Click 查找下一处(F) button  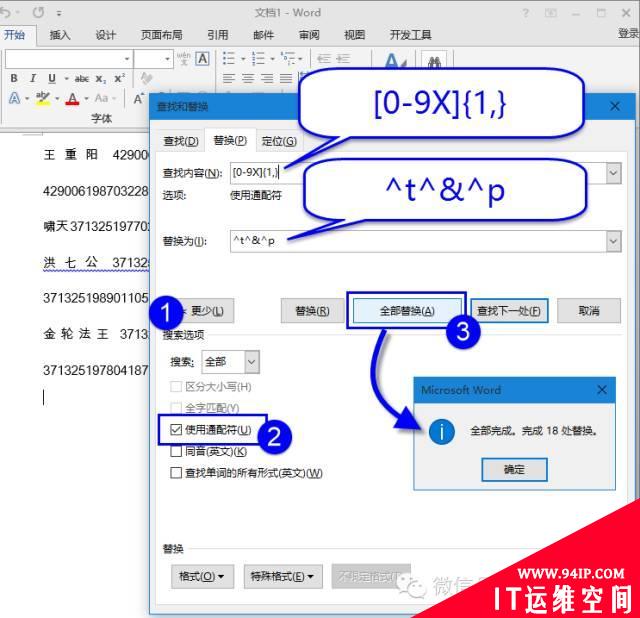tap(509, 311)
